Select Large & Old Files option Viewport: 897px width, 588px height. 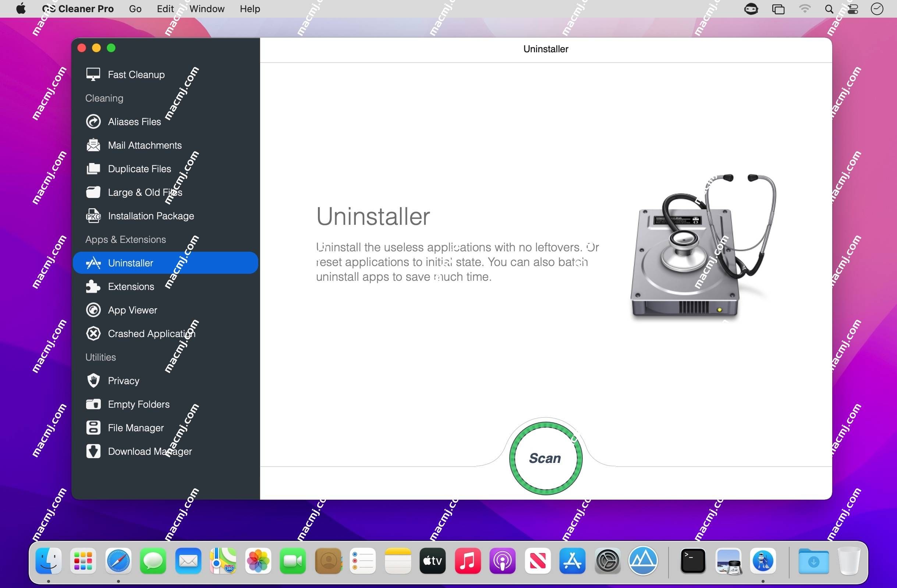click(x=145, y=192)
